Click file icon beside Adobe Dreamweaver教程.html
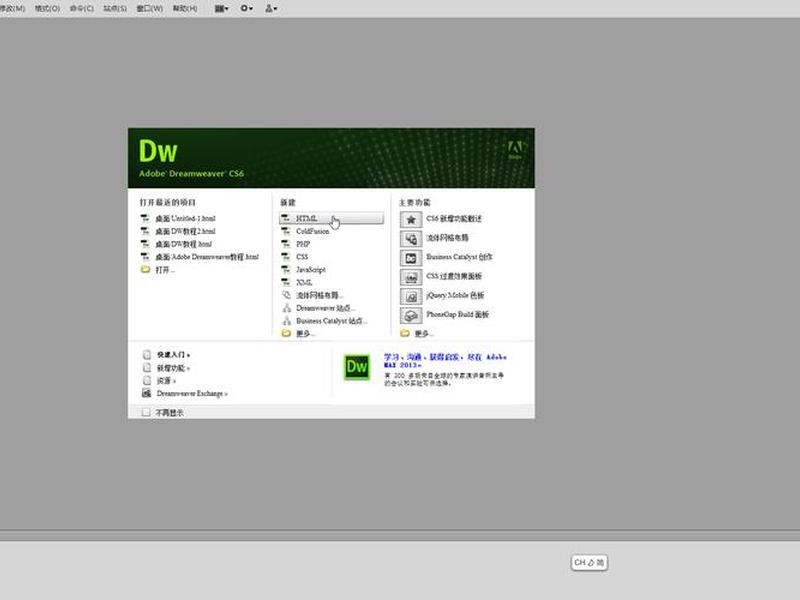 click(x=145, y=257)
